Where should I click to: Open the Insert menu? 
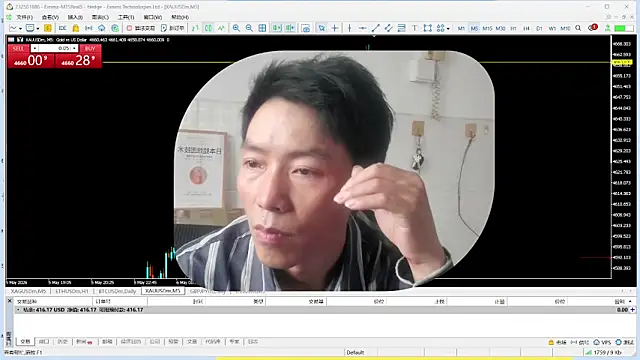75,17
